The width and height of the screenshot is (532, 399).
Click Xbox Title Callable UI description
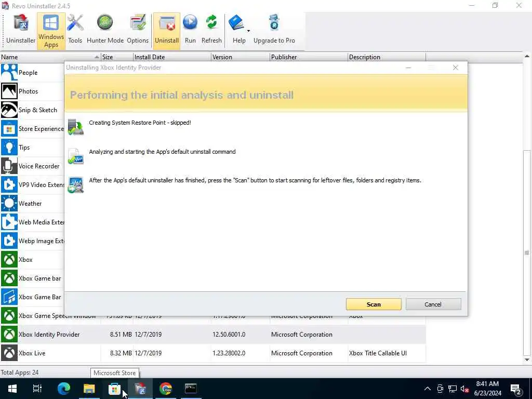[378, 353]
